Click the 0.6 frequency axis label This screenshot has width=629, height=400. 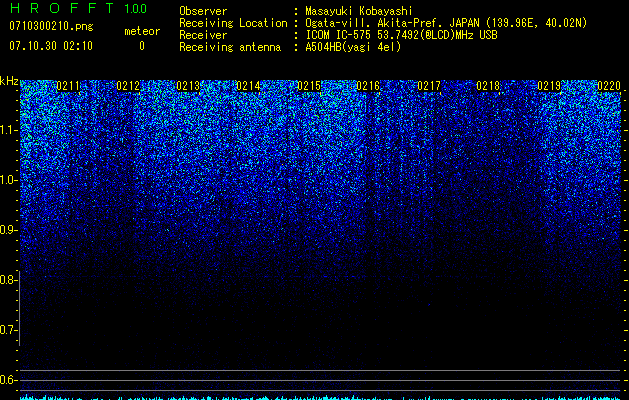[x=8, y=380]
